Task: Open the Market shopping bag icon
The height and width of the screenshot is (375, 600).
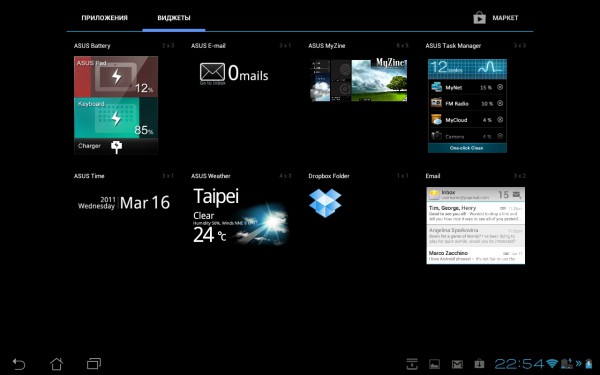Action: [x=479, y=18]
